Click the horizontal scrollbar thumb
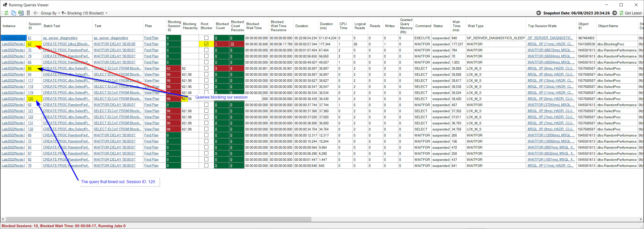 [158, 219]
